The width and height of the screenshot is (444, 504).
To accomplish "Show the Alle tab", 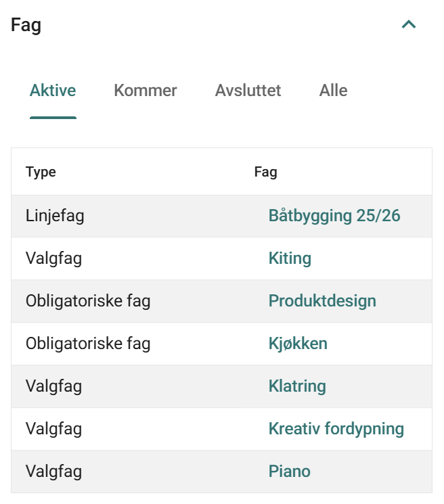I will click(333, 91).
